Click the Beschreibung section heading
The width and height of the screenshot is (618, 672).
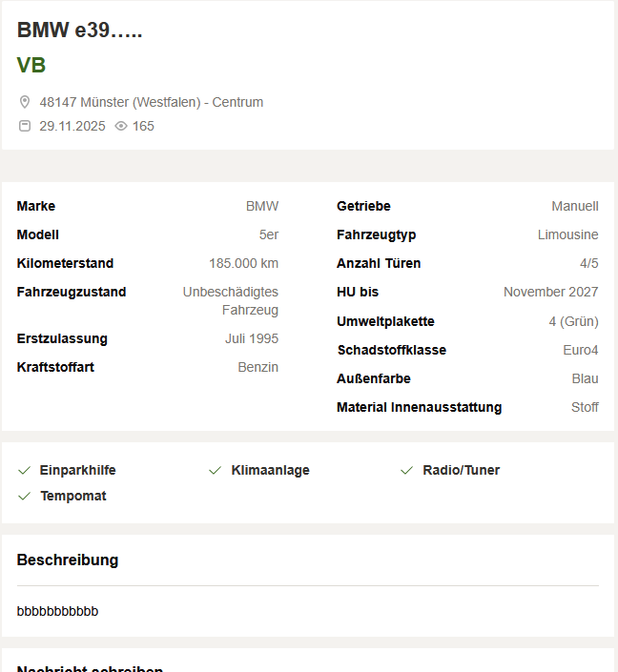pos(68,560)
